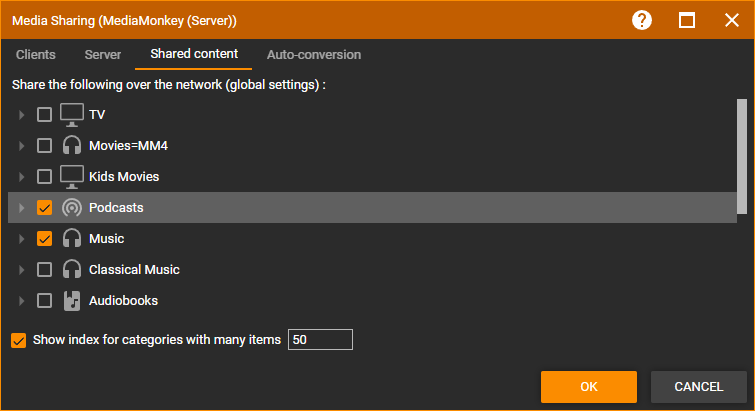This screenshot has height=411, width=755.
Task: Uncheck the Podcasts sharing checkbox
Action: click(x=44, y=208)
